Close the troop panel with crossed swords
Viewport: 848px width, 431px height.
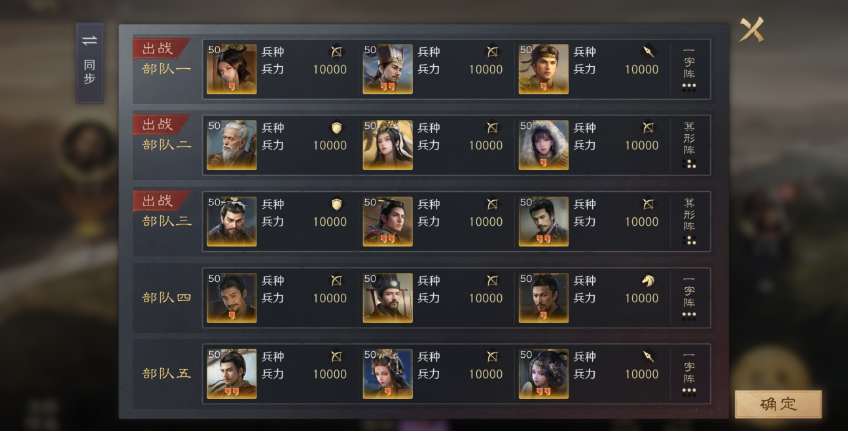pos(752,29)
